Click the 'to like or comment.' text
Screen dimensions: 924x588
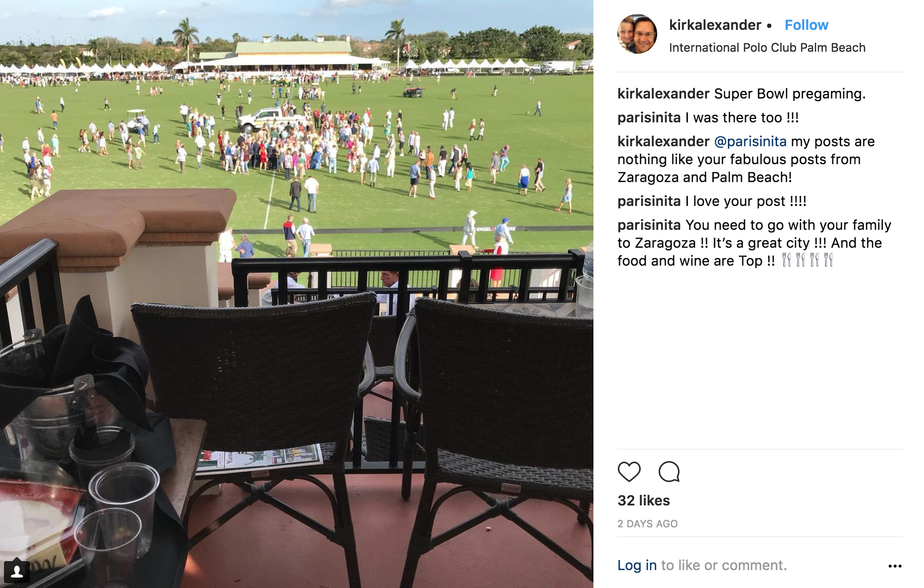(x=724, y=566)
